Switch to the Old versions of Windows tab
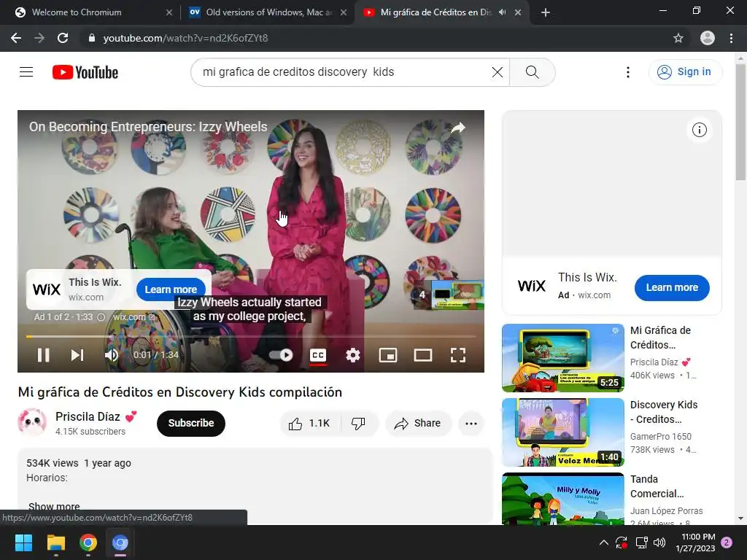The width and height of the screenshot is (747, 560). point(267,12)
